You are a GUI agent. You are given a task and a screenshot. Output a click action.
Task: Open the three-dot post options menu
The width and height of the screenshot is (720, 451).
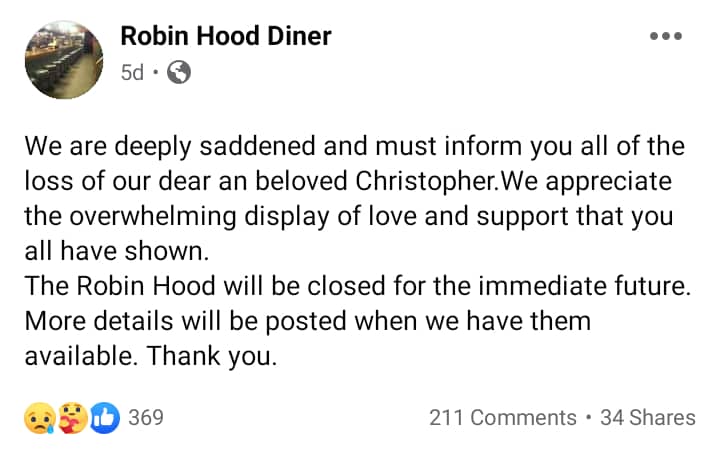[665, 36]
